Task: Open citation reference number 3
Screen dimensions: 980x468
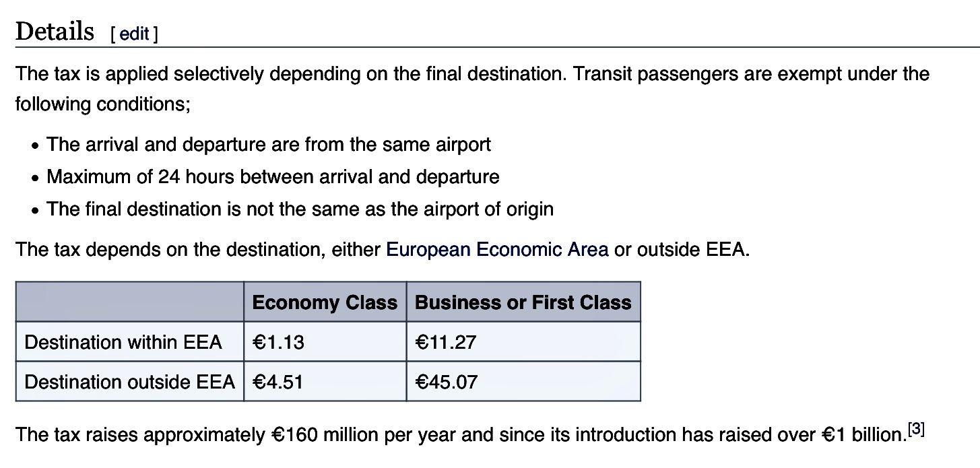Action: (916, 429)
